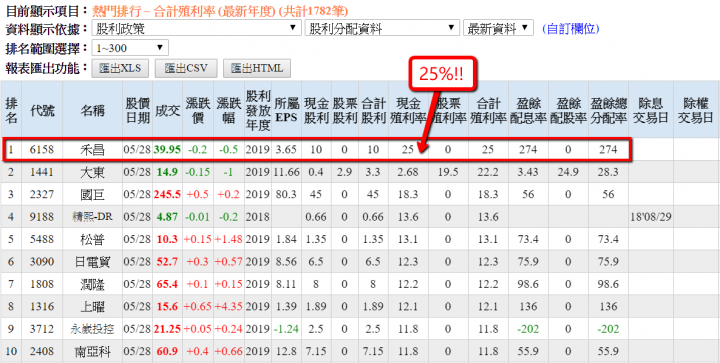Viewport: 720px width, 363px height.
Task: Sort by 代號 column header
Action: pos(42,110)
